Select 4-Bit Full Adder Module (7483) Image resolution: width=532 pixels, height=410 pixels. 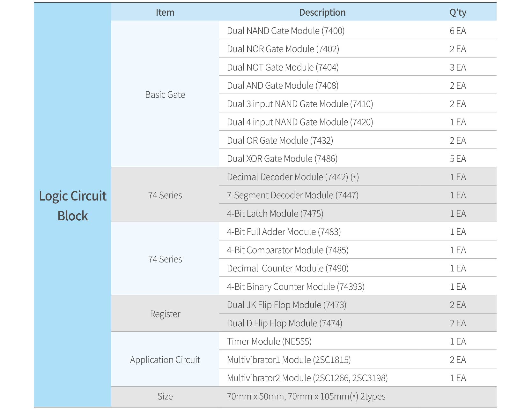coord(284,232)
